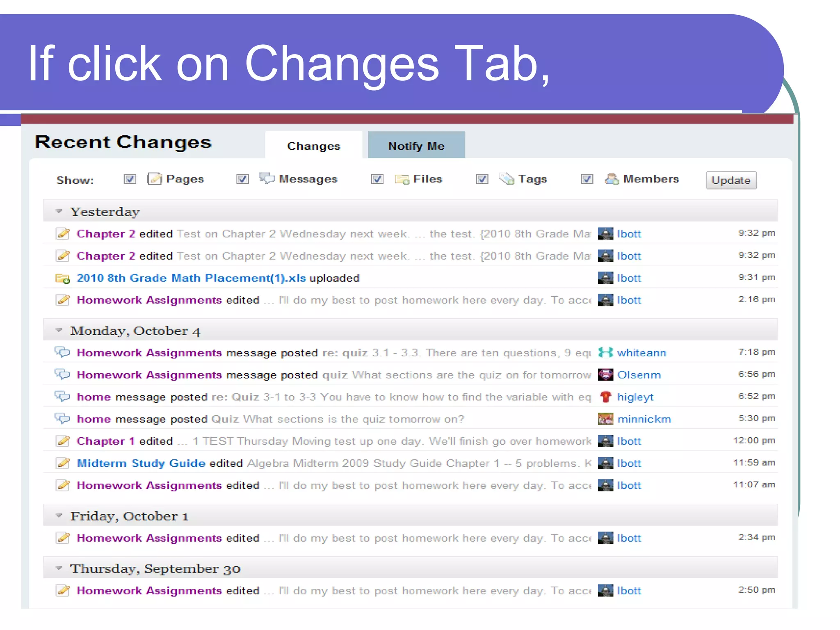Click minnickm's avatar thumbnail

coord(605,419)
